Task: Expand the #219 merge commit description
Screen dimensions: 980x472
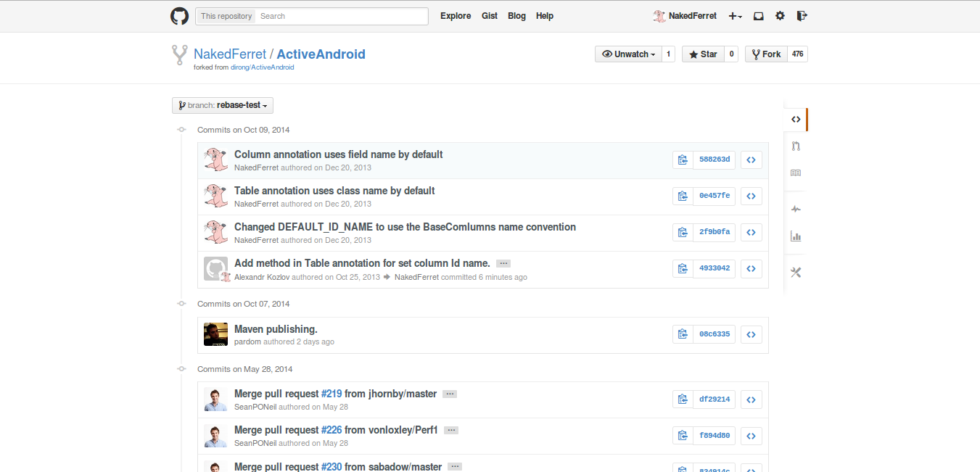Action: click(x=450, y=393)
